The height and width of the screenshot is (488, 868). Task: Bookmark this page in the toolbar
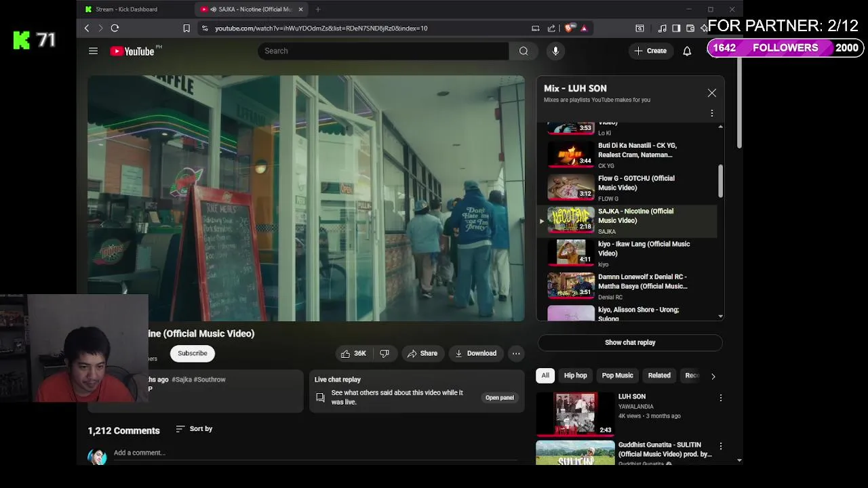point(186,28)
